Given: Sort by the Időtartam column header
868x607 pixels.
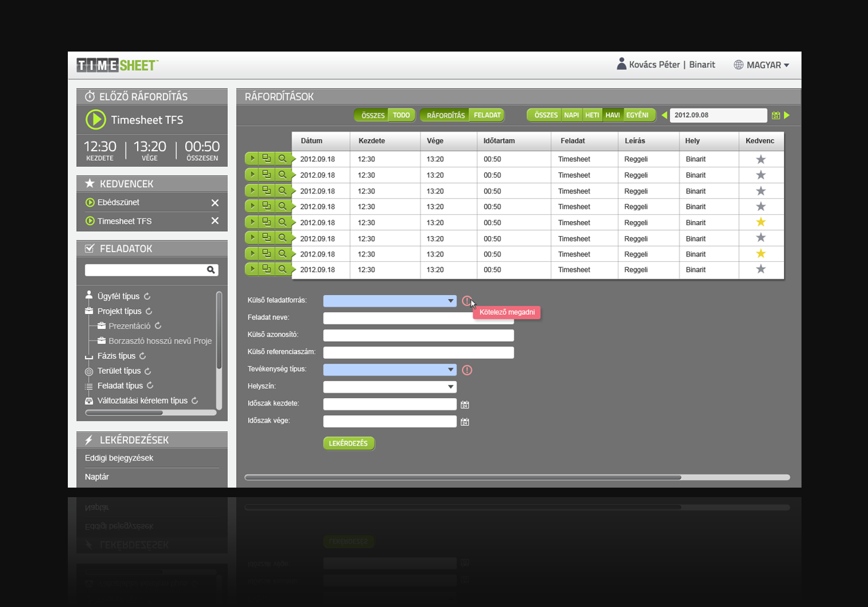Looking at the screenshot, I should [514, 141].
